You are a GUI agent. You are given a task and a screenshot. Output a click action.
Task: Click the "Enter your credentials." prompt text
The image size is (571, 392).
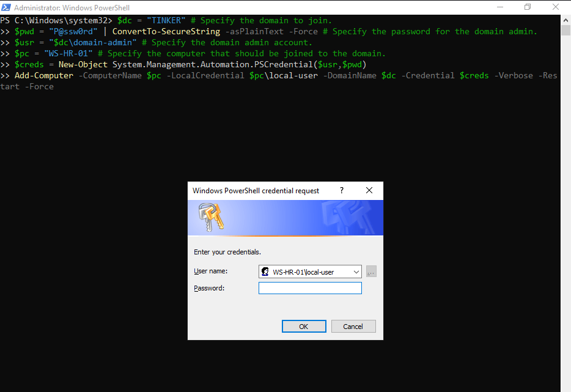point(227,252)
